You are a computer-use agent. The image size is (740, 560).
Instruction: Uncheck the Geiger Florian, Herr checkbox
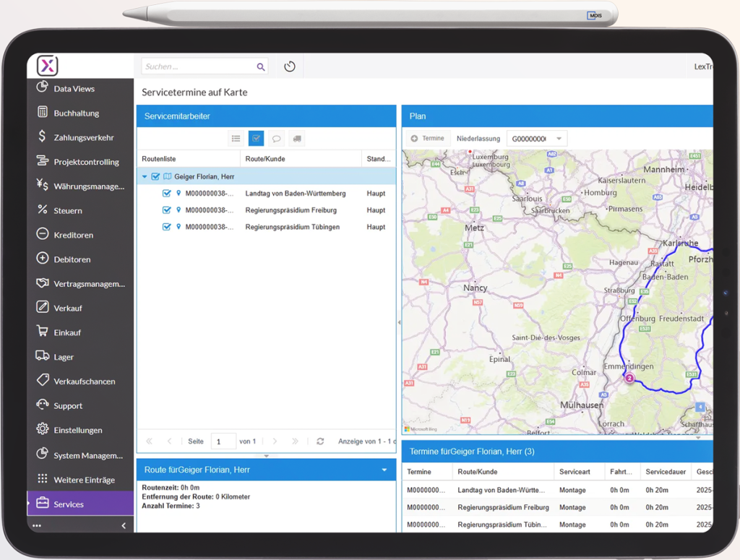click(x=155, y=176)
